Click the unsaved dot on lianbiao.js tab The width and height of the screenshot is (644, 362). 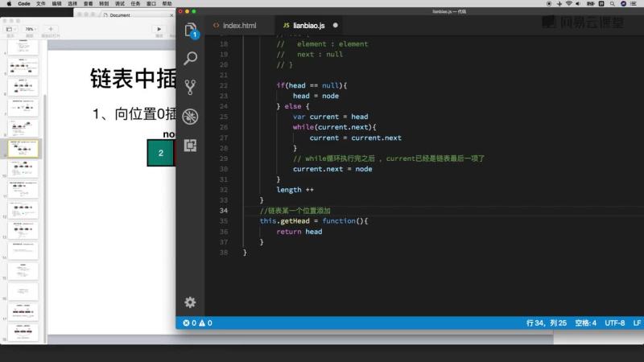click(335, 26)
